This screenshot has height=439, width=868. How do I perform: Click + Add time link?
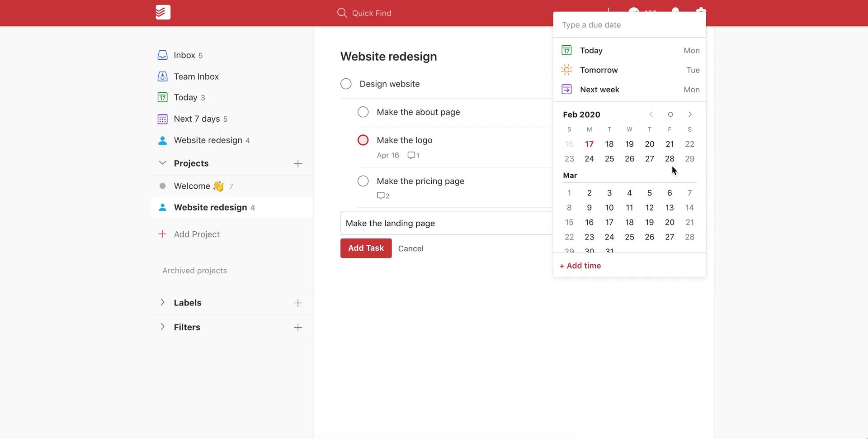point(580,266)
